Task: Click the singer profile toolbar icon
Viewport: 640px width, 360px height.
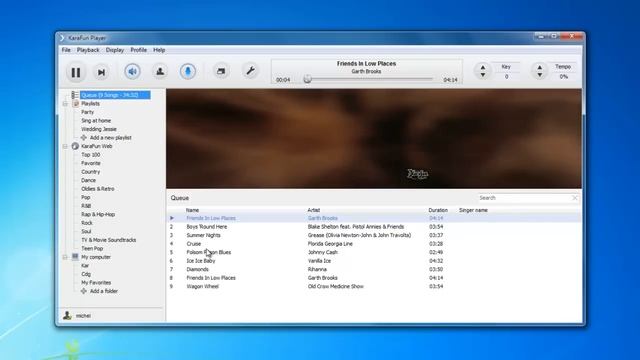Action: [160, 71]
